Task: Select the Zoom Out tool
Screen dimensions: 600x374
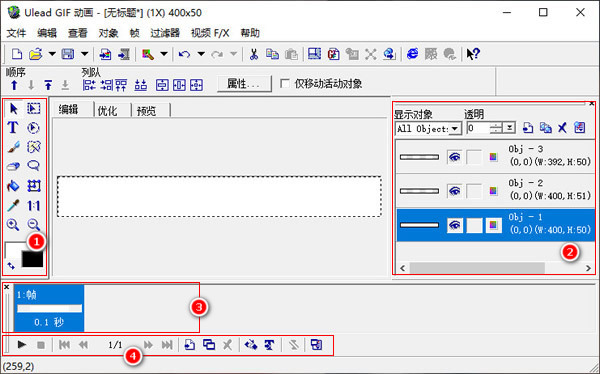Action: (34, 225)
